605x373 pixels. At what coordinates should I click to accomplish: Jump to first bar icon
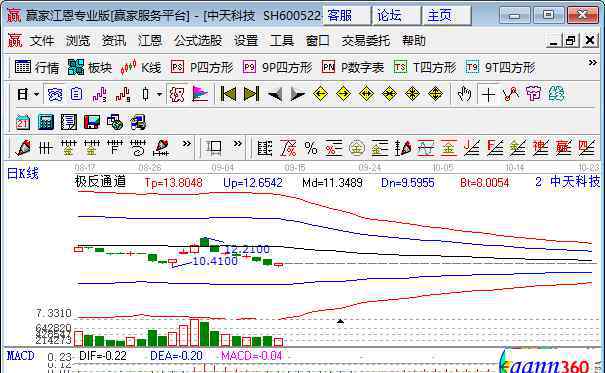coord(228,94)
